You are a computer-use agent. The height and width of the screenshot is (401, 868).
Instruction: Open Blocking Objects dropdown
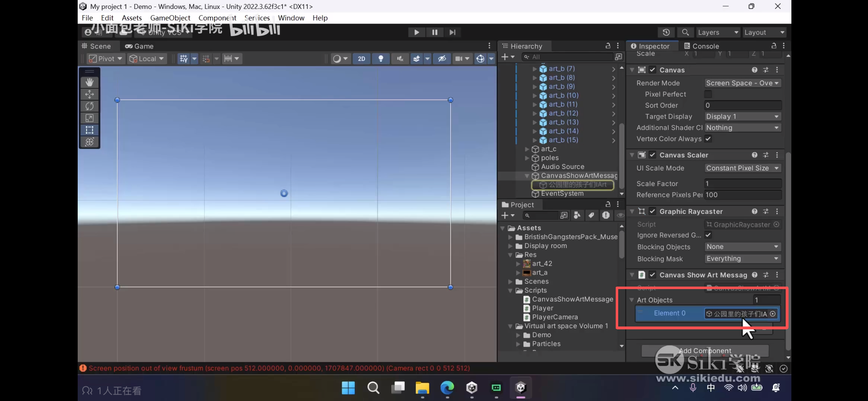click(743, 247)
